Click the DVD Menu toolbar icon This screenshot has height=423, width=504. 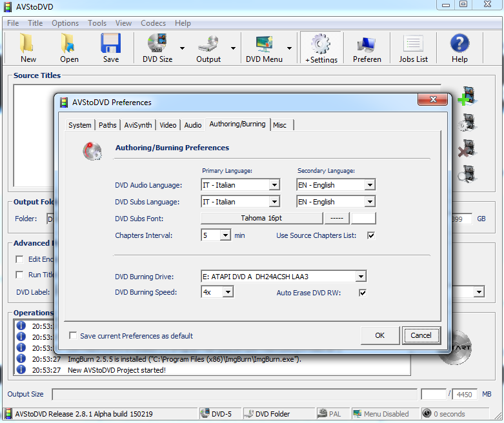point(264,43)
